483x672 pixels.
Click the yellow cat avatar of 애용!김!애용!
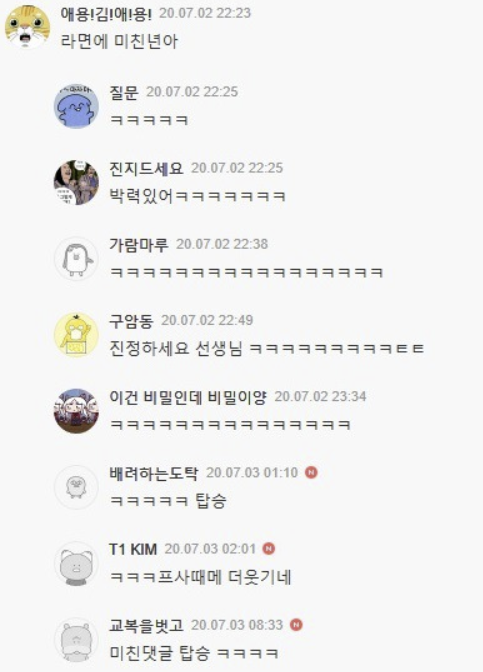pos(27,27)
